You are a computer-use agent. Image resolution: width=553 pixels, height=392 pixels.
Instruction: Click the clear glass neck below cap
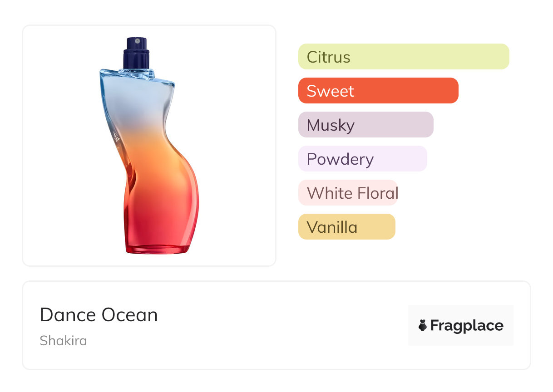pos(136,72)
